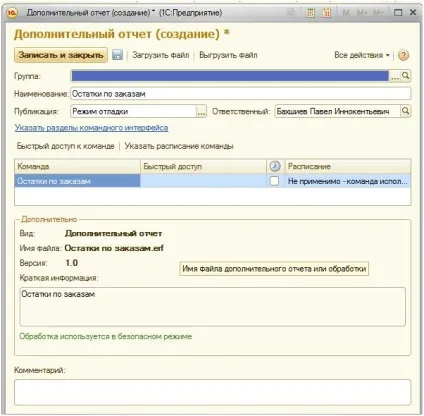Image resolution: width=424 pixels, height=416 pixels.
Task: Click the highlighted Группа input field
Action: (230, 76)
